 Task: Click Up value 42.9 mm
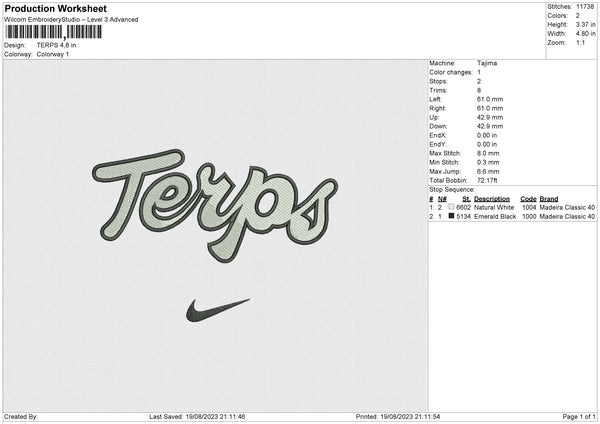coord(490,117)
